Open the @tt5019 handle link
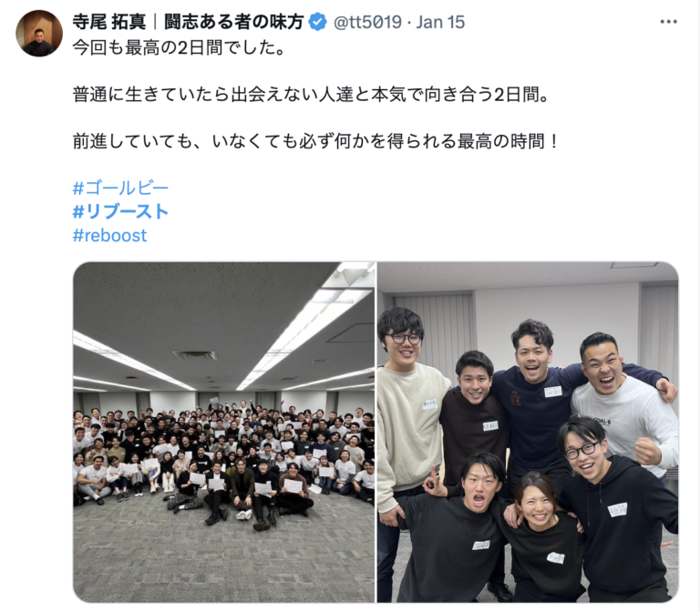Image resolution: width=700 pixels, height=612 pixels. 367,22
